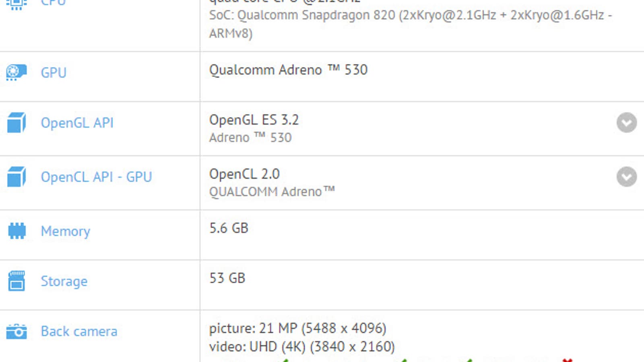
Task: Click the Storage label link
Action: (64, 281)
